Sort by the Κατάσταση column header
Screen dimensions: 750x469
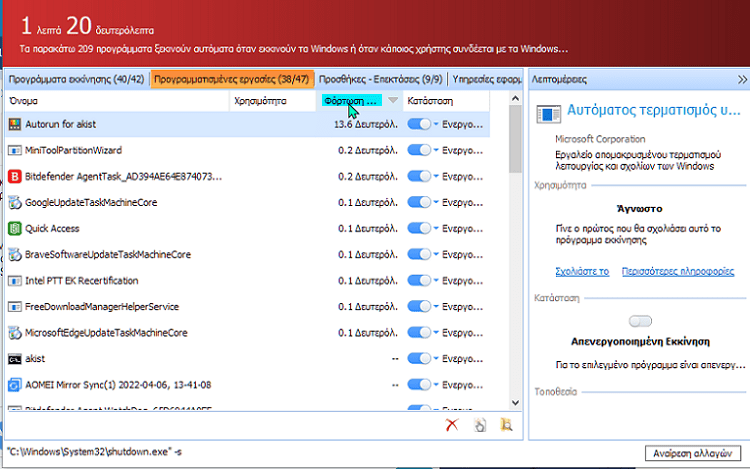[x=446, y=101]
